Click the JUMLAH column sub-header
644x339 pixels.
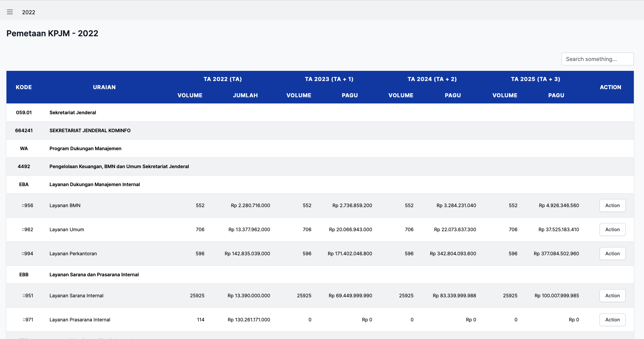coord(245,95)
